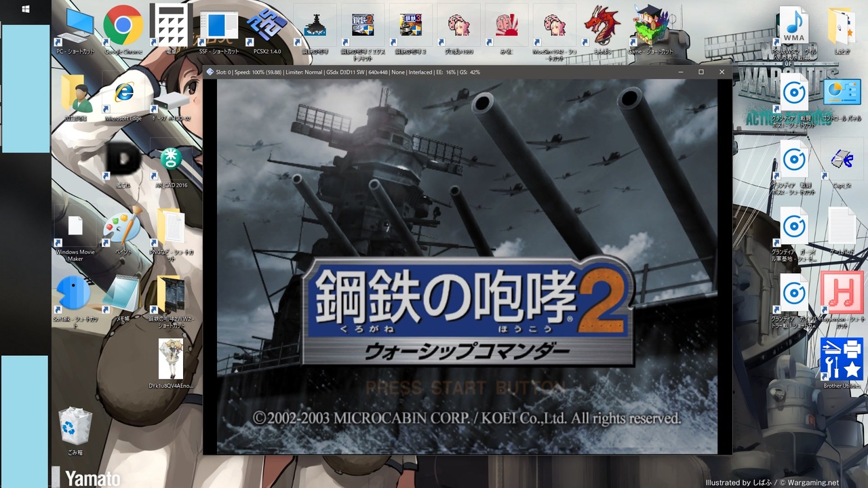Click the PCSX2 game window title bar
The width and height of the screenshot is (868, 488).
(441, 72)
